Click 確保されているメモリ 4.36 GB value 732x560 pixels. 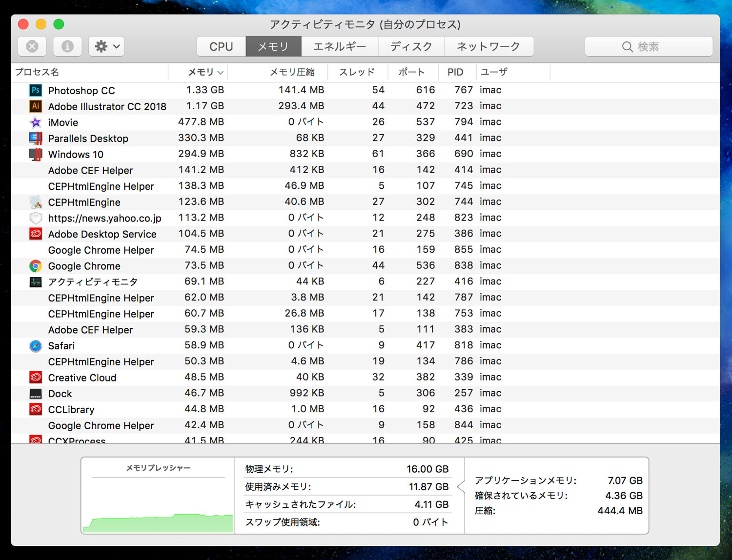(x=624, y=496)
